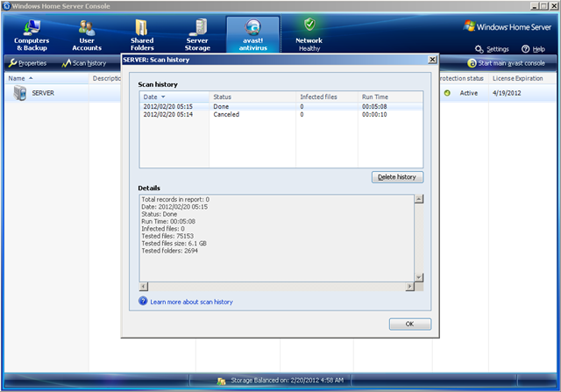
Task: Click the Run Time column header
Action: [390, 96]
